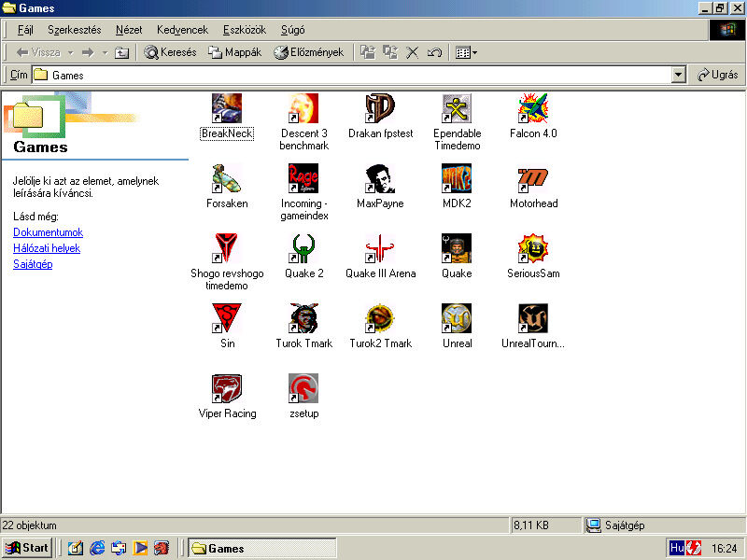747x560 pixels.
Task: Select the SeriousSam shortcut icon
Action: 533,248
